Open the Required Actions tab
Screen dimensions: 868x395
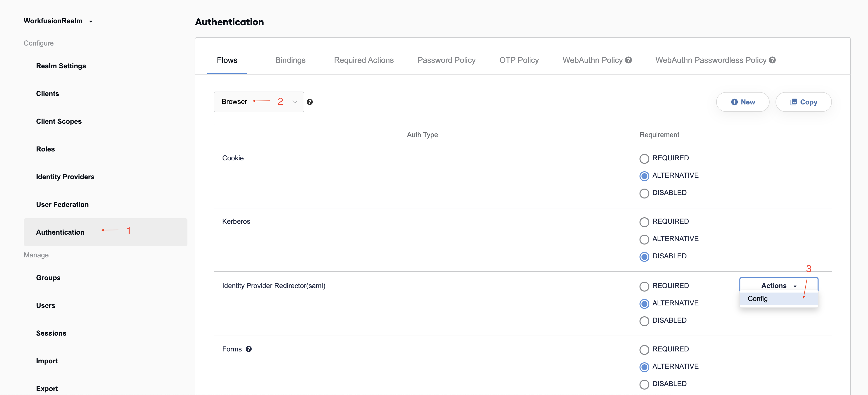pos(364,60)
